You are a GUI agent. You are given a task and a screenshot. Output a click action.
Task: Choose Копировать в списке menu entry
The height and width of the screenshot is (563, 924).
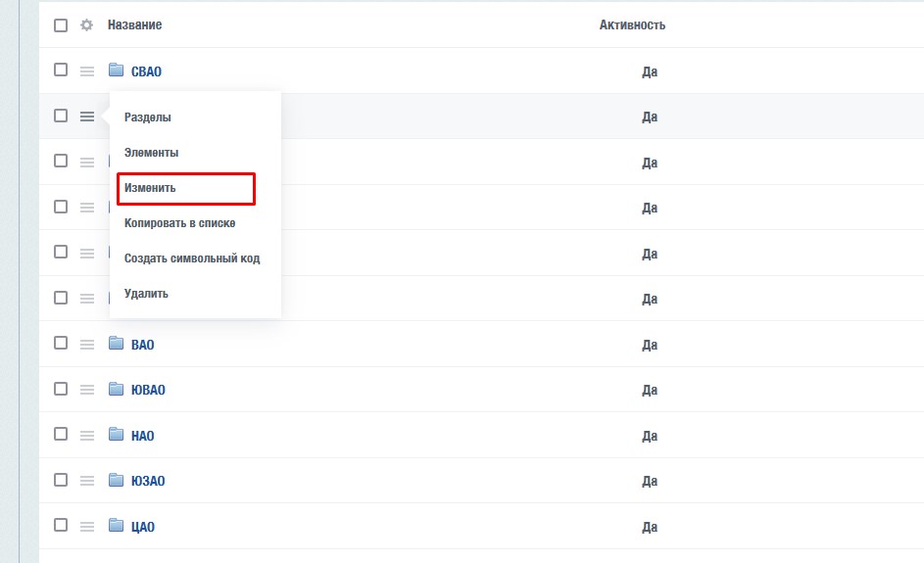click(179, 223)
